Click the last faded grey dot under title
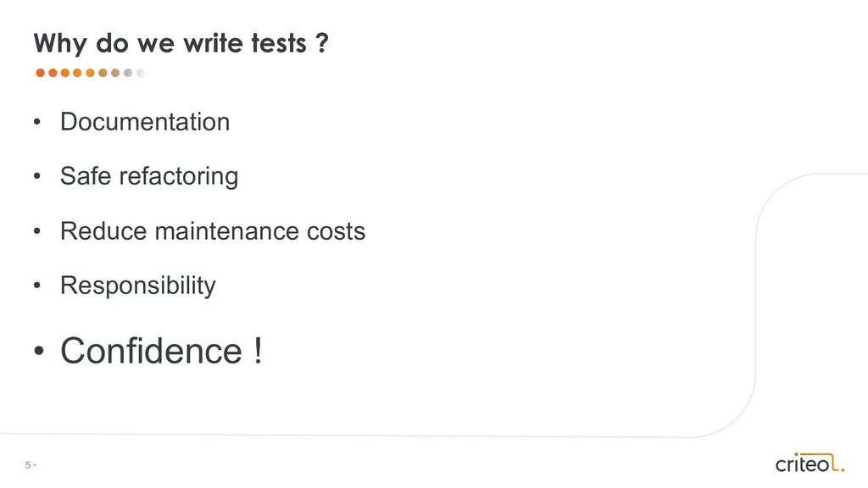Image resolution: width=868 pixels, height=488 pixels. pyautogui.click(x=141, y=73)
